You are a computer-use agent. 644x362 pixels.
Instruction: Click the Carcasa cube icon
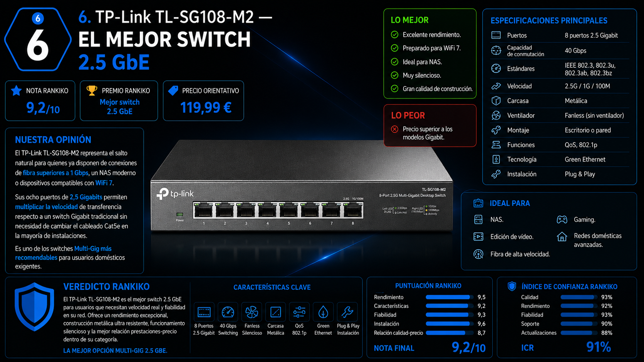tap(496, 101)
